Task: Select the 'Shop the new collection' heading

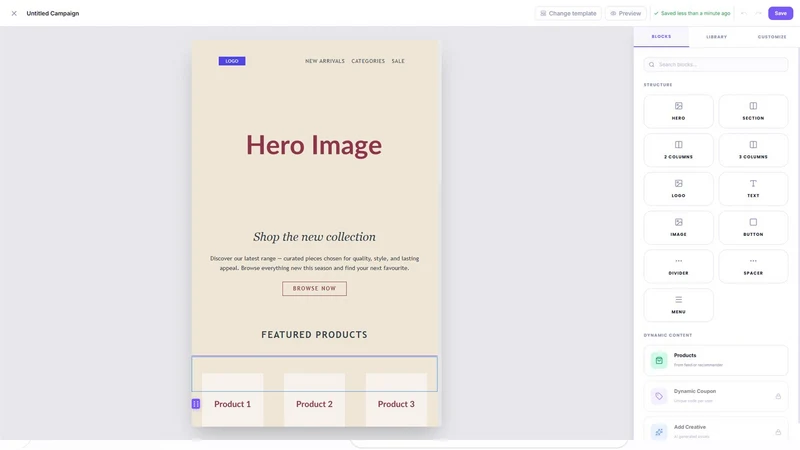Action: 314,237
